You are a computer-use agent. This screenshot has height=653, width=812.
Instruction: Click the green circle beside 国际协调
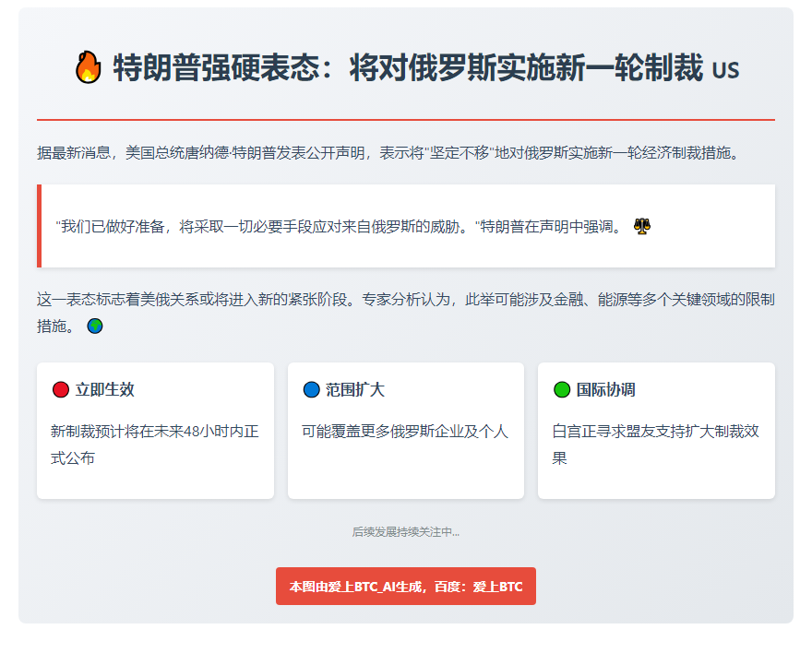(561, 390)
